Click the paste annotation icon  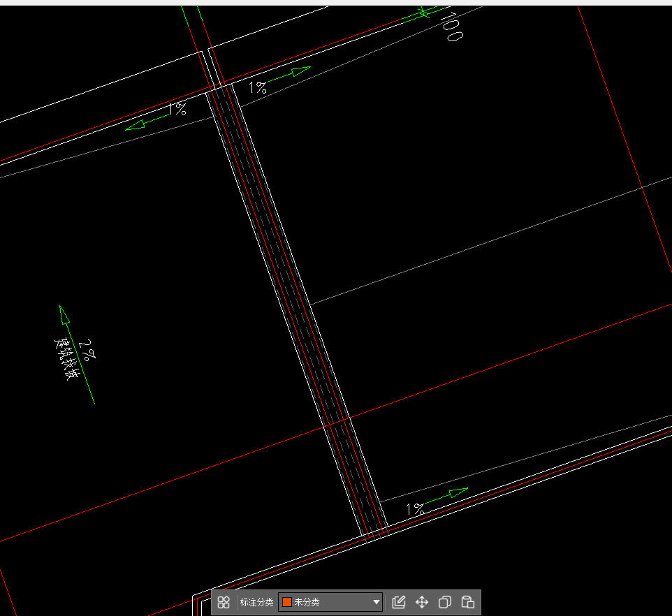click(467, 602)
